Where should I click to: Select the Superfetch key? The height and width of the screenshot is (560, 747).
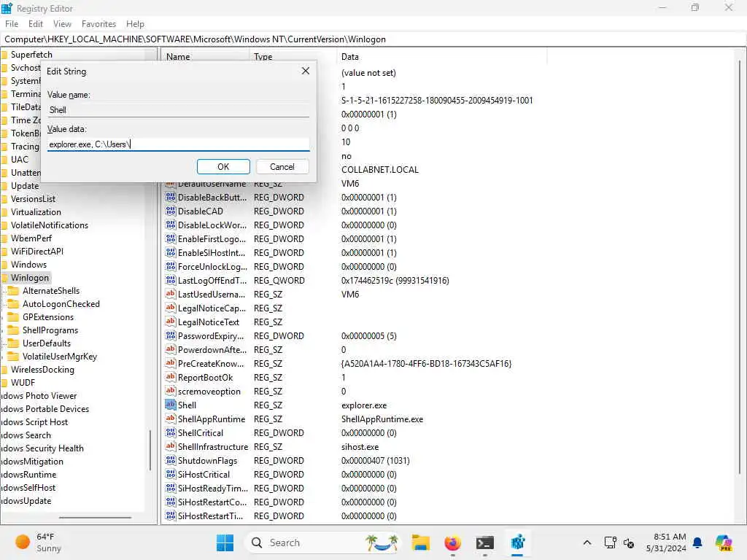click(x=31, y=54)
